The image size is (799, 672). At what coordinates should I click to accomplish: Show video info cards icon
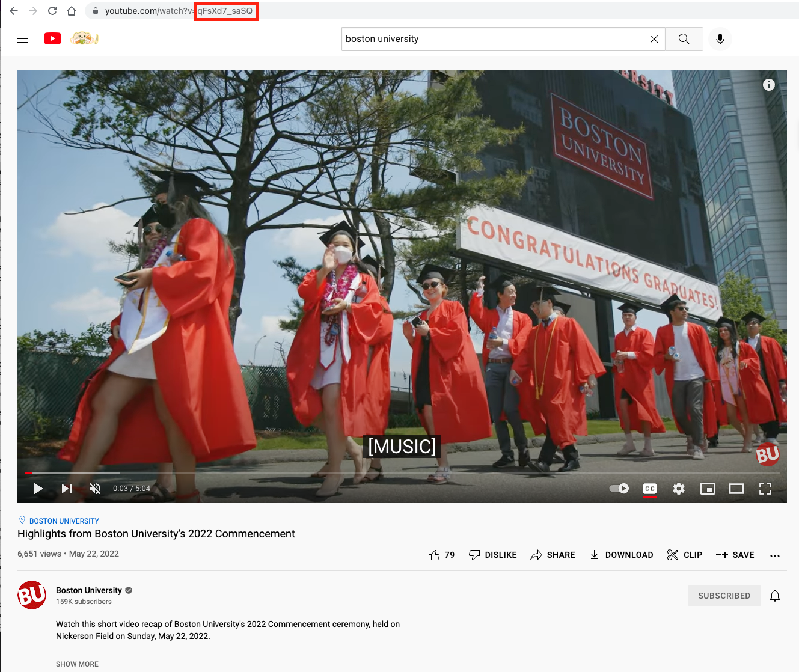769,85
